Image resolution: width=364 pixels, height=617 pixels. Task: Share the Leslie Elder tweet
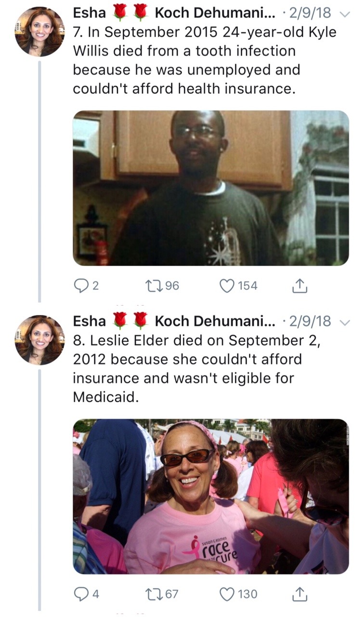[299, 594]
